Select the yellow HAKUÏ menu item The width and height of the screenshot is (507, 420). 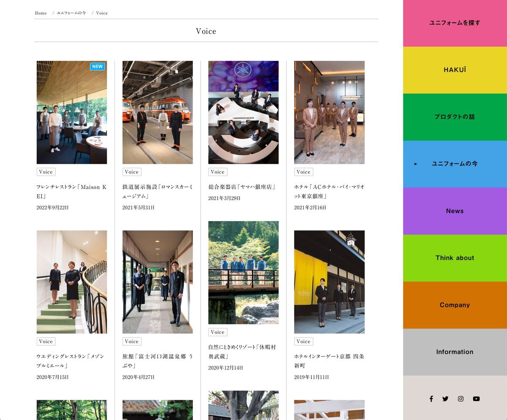tap(455, 70)
